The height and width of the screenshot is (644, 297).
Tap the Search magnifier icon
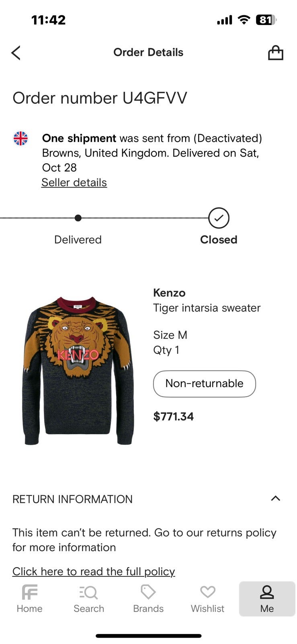click(x=89, y=592)
